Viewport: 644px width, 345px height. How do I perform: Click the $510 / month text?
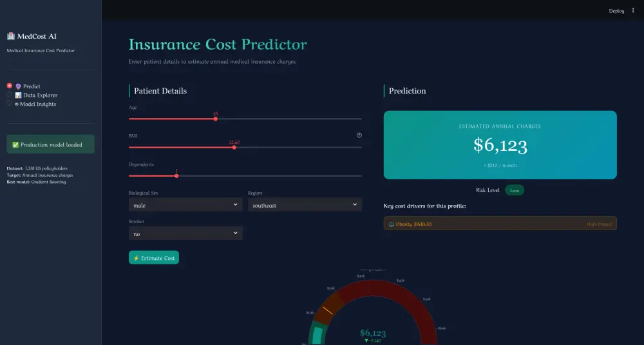(x=500, y=165)
